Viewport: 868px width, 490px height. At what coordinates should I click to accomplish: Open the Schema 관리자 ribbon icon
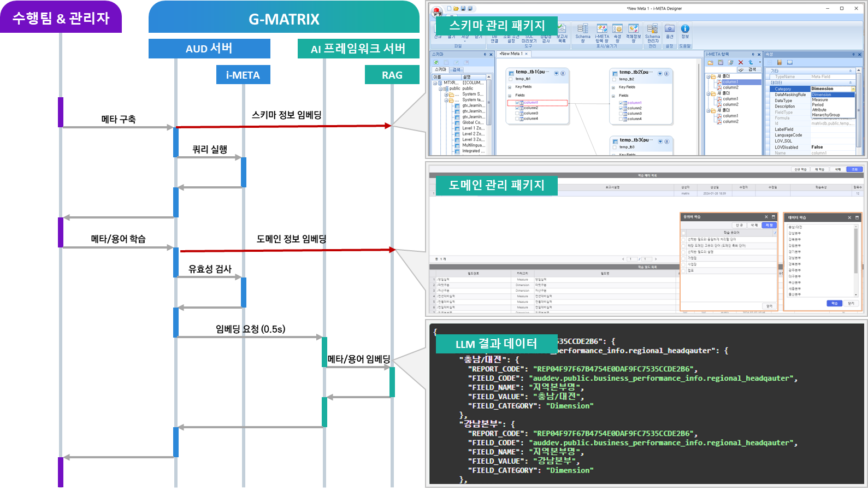pyautogui.click(x=652, y=33)
